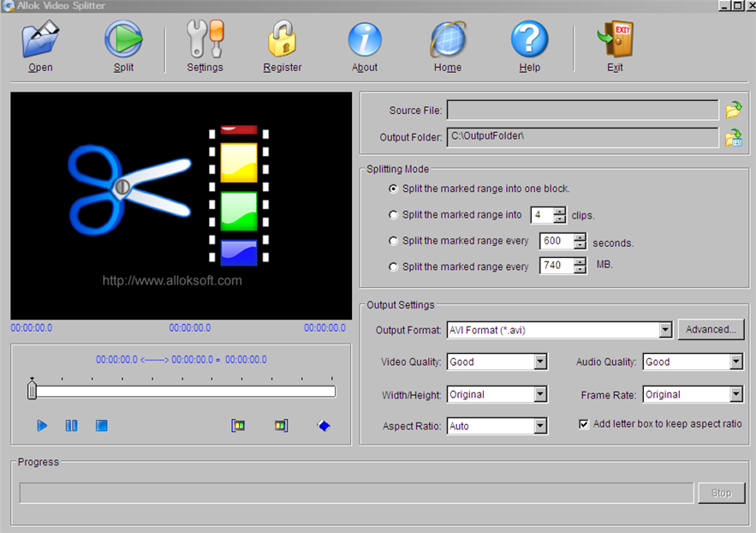
Task: Toggle 'Add letter box to keep aspect ratio'
Action: [x=585, y=424]
